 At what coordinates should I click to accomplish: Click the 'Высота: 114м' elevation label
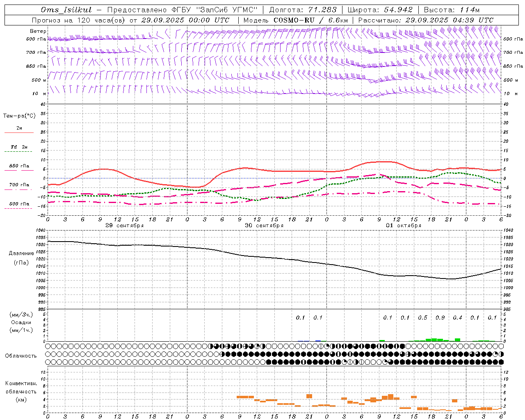[x=452, y=10]
